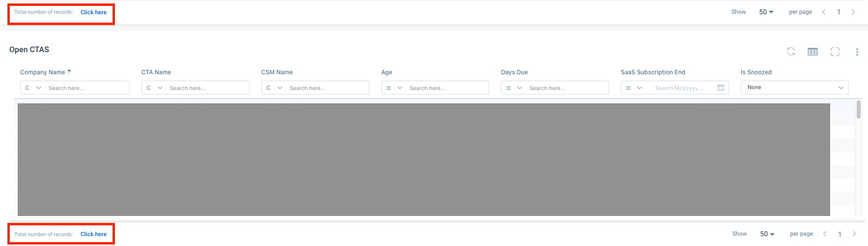Click Is Snoozed column header
The image size is (868, 246).
coord(756,72)
